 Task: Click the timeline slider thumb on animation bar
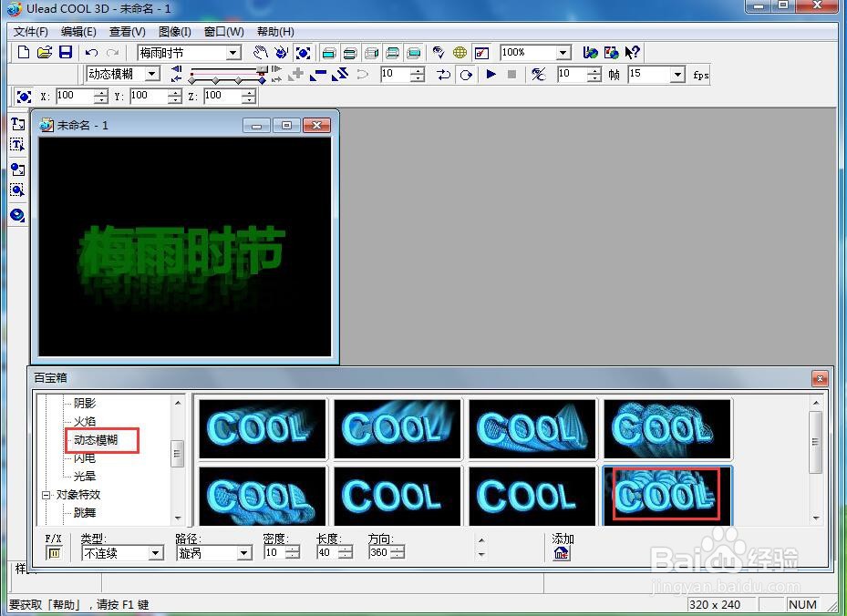pyautogui.click(x=262, y=70)
